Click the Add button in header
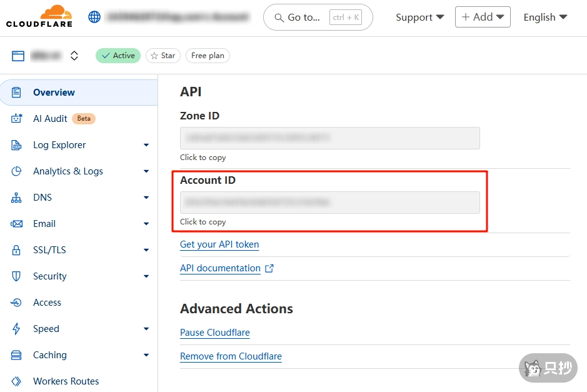This screenshot has width=587, height=392. (482, 18)
